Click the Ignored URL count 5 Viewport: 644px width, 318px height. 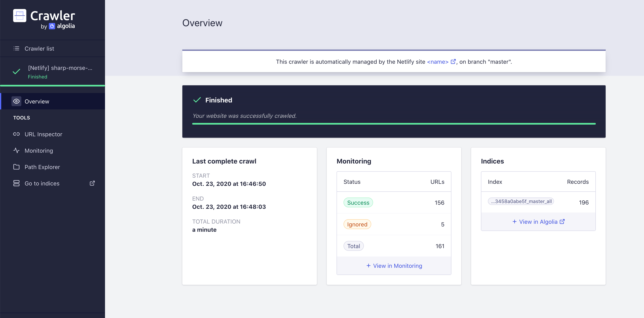[x=443, y=224]
